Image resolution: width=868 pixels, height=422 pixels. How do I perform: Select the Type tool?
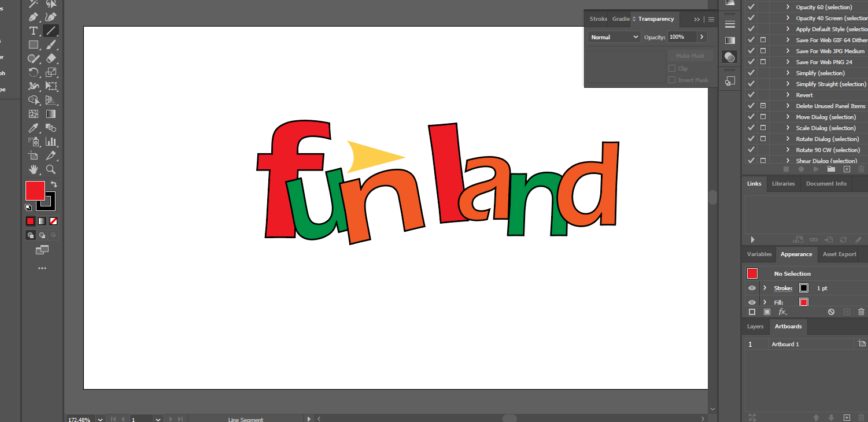point(34,31)
